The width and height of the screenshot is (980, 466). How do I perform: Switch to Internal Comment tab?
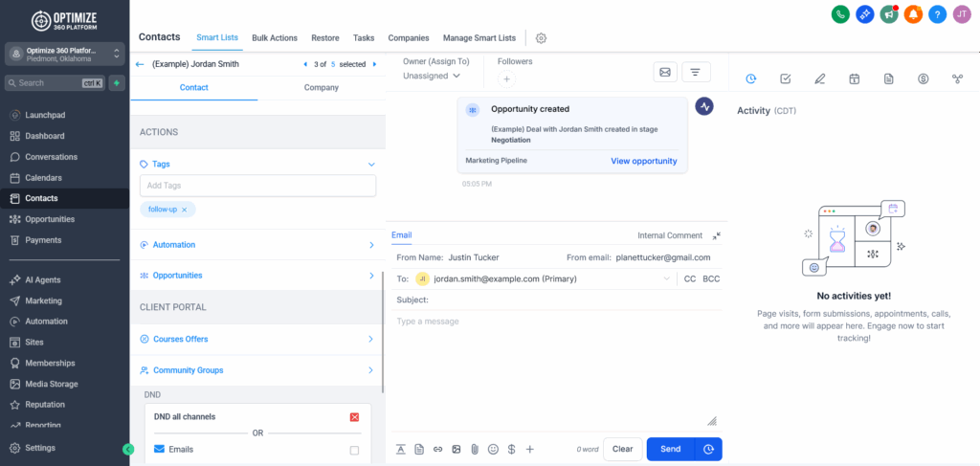670,235
